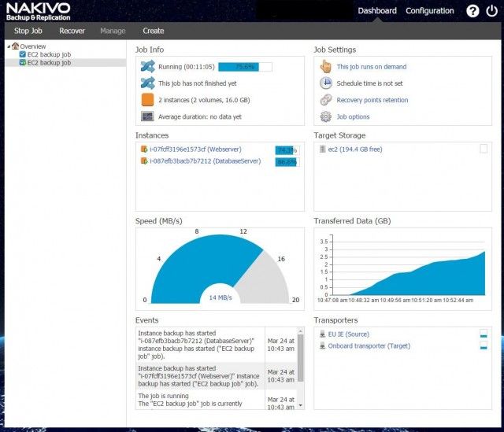Open the Job options link
Viewport: 504px width, 432px height.
click(x=353, y=116)
